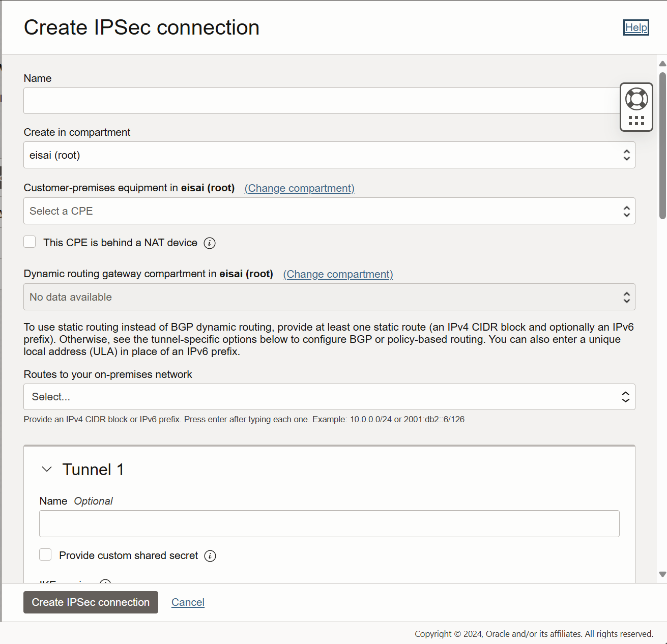Viewport: 667px width, 644px height.
Task: Enable 'Provide custom shared secret'
Action: point(45,554)
